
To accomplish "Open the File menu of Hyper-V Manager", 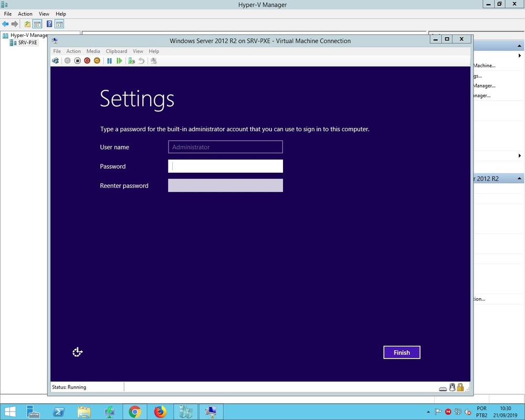I will point(8,14).
